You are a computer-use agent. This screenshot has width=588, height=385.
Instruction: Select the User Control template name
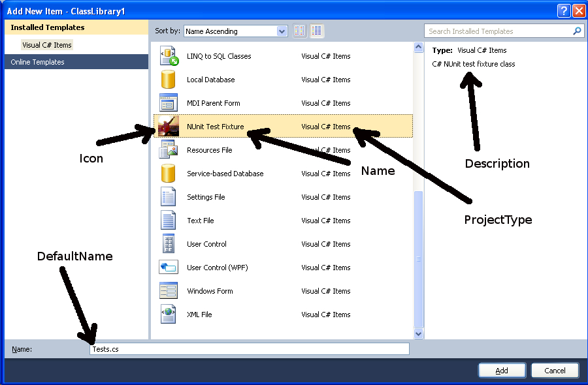206,244
